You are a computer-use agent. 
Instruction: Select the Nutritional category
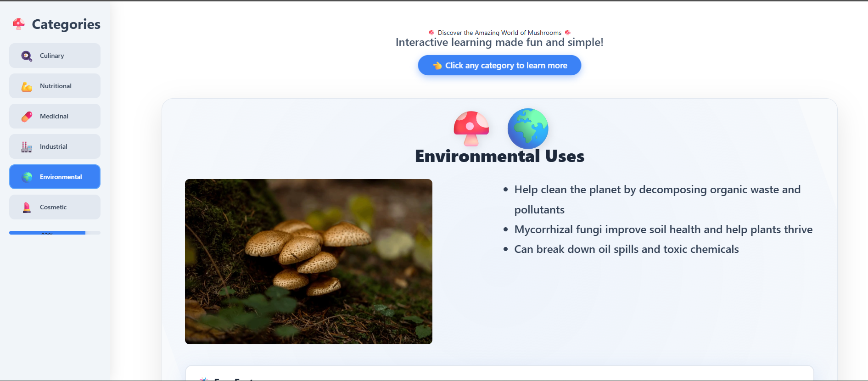pos(55,86)
